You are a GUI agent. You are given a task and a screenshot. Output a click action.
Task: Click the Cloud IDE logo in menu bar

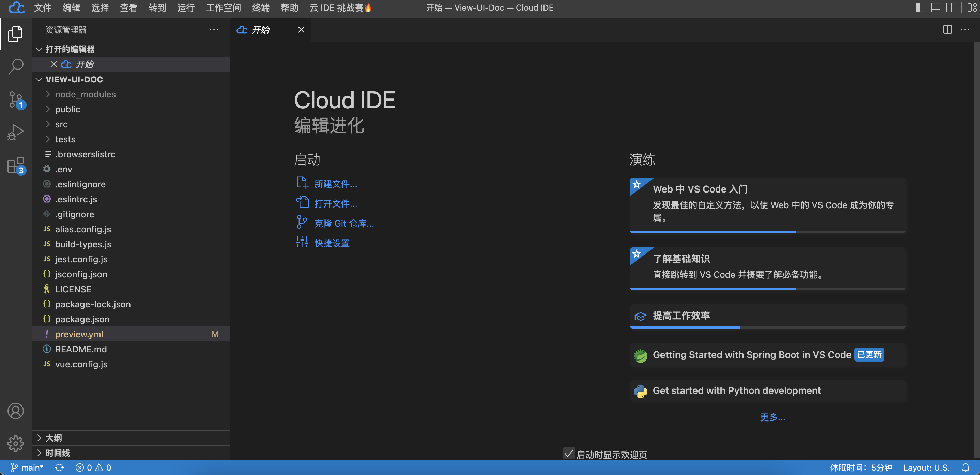(16, 7)
